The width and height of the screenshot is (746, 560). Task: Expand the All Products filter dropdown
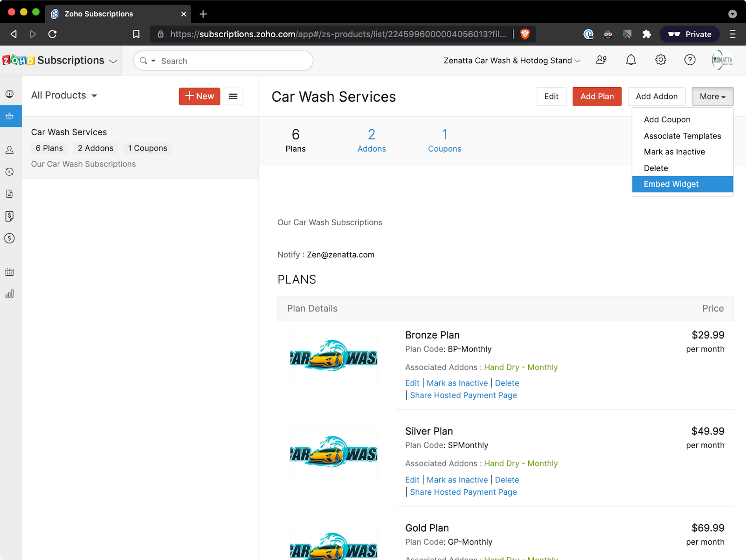click(x=64, y=96)
